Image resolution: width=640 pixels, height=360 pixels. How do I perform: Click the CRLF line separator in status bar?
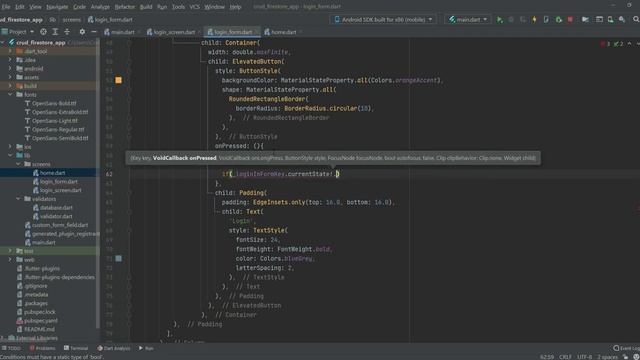pyautogui.click(x=565, y=357)
